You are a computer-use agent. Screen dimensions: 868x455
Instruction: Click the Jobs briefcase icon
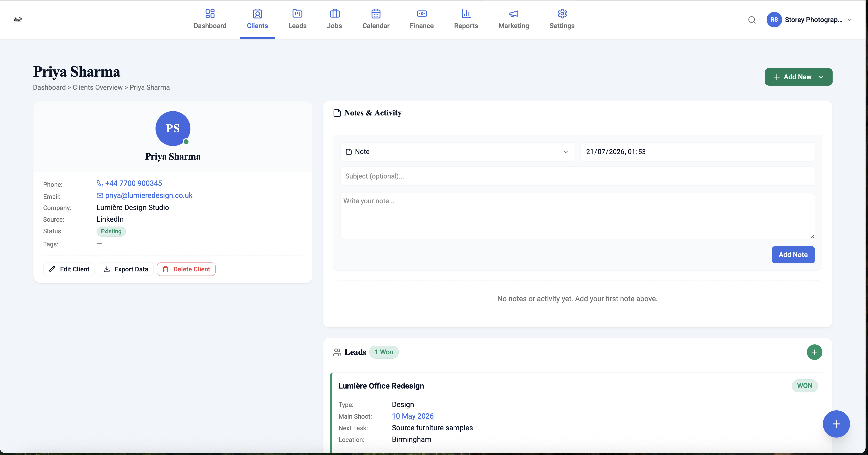(x=334, y=14)
